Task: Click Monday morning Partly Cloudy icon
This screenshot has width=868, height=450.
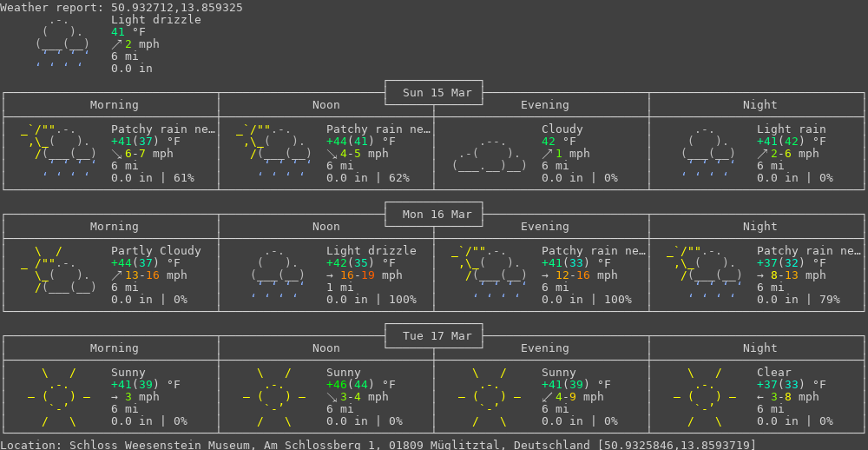Action: pos(59,271)
